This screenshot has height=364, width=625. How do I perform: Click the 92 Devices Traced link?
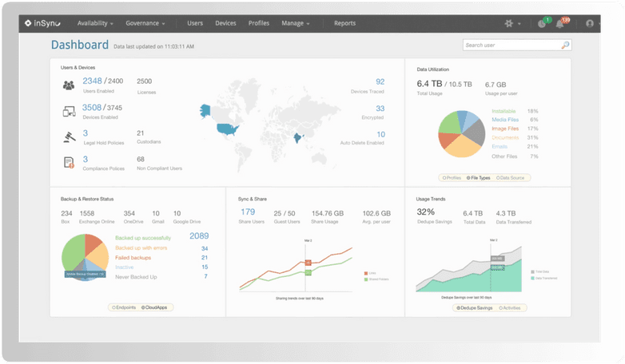tap(380, 81)
